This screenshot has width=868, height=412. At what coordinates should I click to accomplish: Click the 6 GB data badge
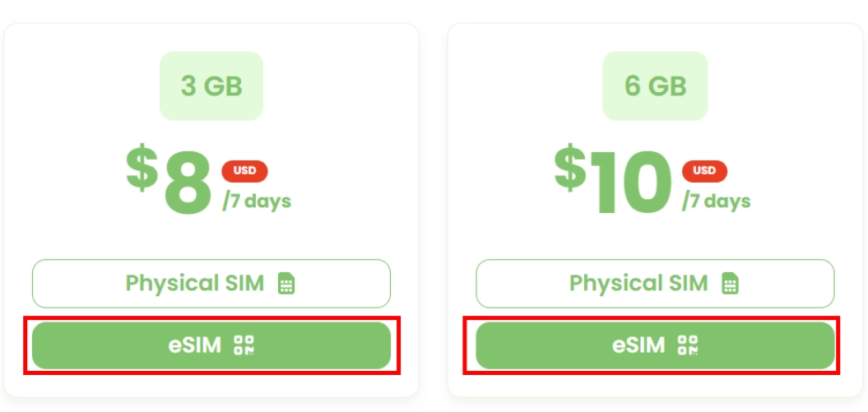[x=655, y=86]
